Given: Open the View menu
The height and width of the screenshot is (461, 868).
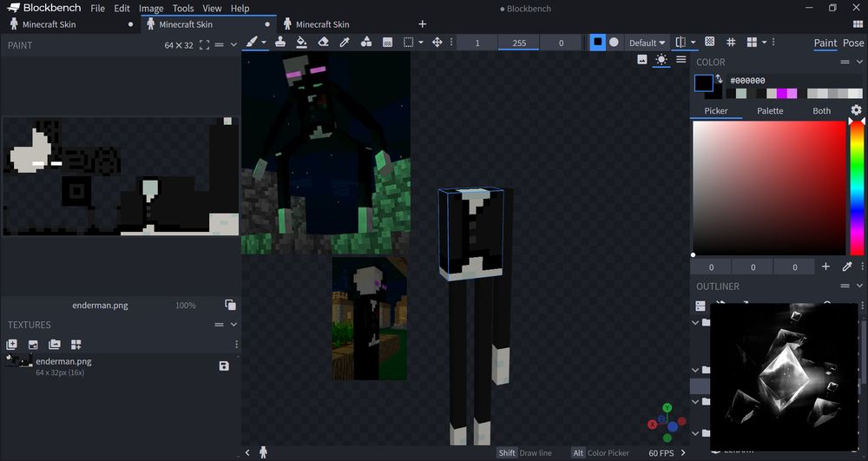Looking at the screenshot, I should tap(212, 9).
